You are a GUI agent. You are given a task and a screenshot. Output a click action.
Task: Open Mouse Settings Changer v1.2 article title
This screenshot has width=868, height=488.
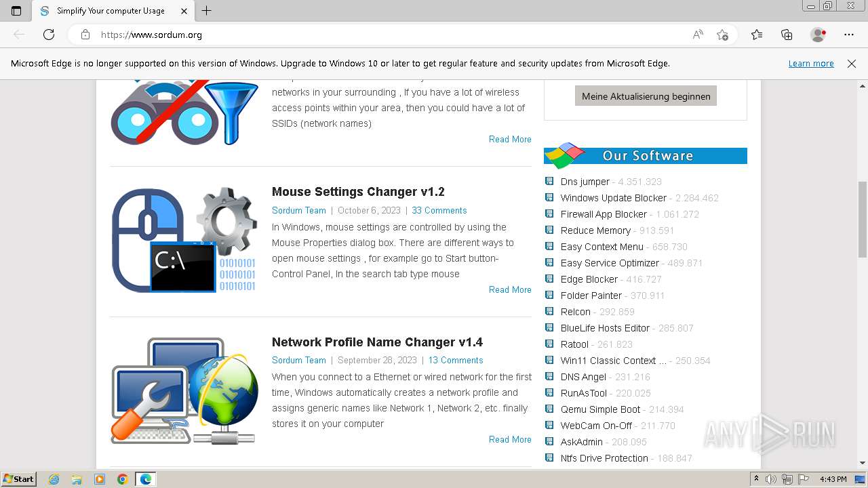(x=358, y=192)
